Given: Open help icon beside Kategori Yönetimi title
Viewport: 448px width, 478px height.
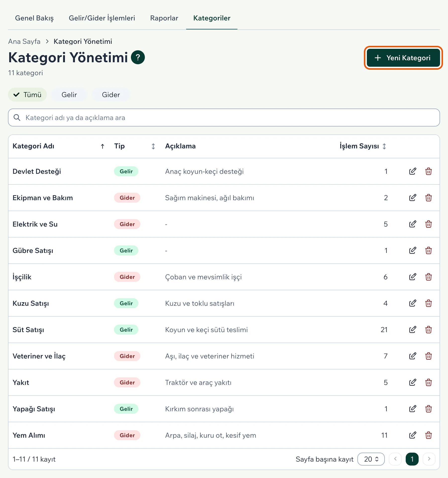Looking at the screenshot, I should point(138,58).
